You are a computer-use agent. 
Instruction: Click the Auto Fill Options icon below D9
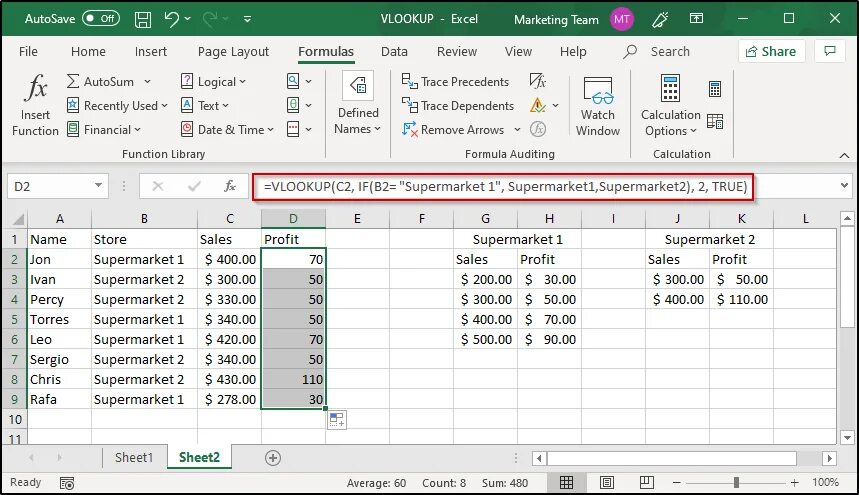point(337,420)
